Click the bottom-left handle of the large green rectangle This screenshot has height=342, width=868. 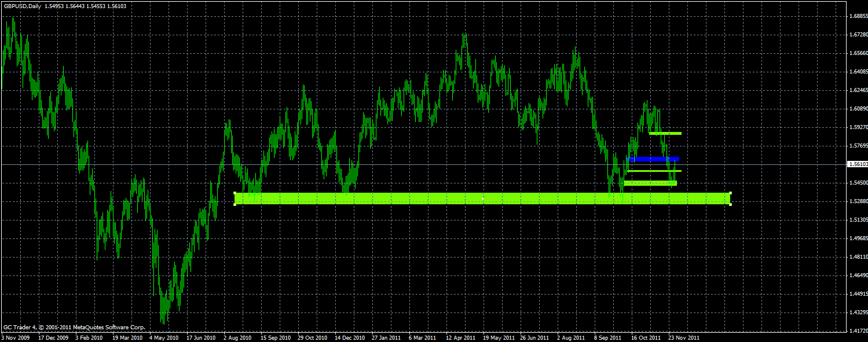coord(235,204)
